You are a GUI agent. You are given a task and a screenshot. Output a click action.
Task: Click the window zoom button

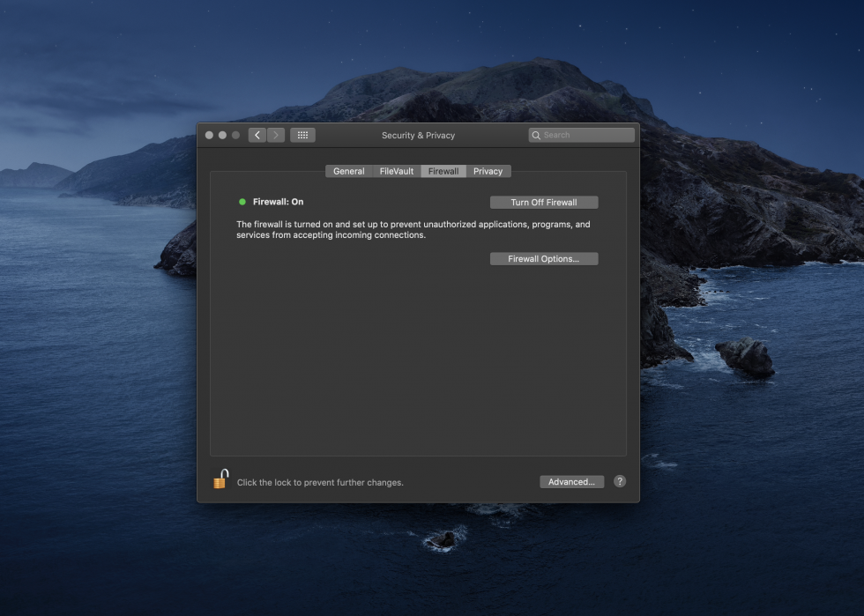235,135
